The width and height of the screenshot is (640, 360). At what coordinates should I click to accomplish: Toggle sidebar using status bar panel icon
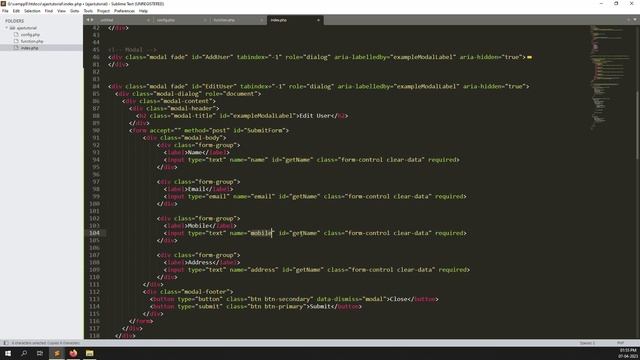(x=6, y=343)
